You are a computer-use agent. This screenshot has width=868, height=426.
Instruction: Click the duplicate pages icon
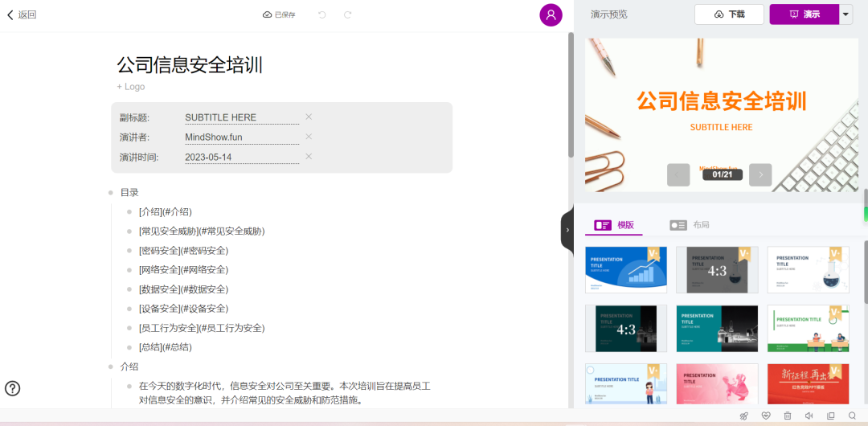[830, 416]
